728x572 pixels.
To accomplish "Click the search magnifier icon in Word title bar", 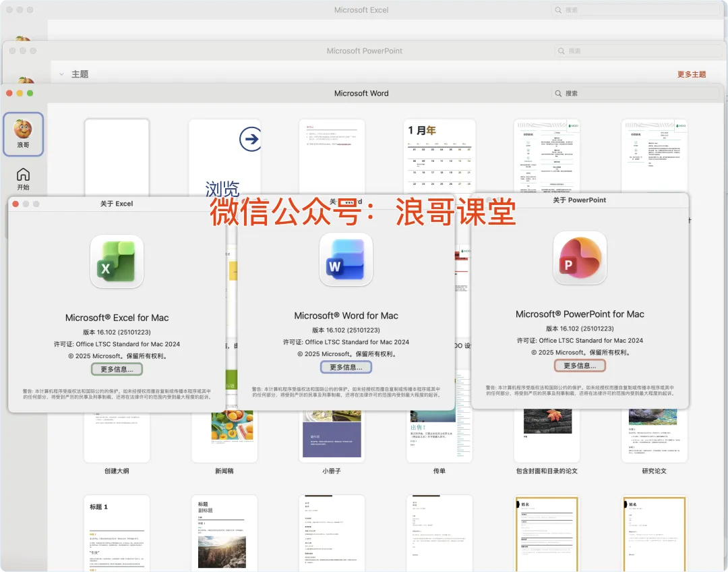I will tap(558, 93).
